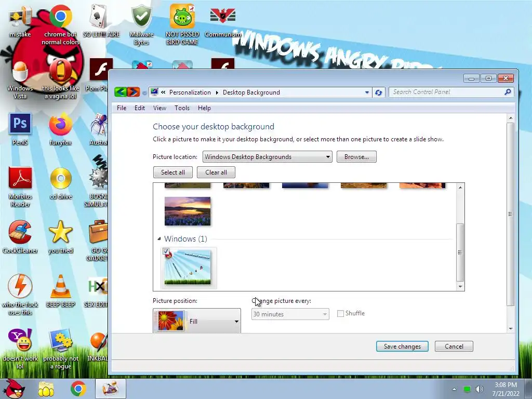
Task: Click the Clear all button
Action: (216, 172)
